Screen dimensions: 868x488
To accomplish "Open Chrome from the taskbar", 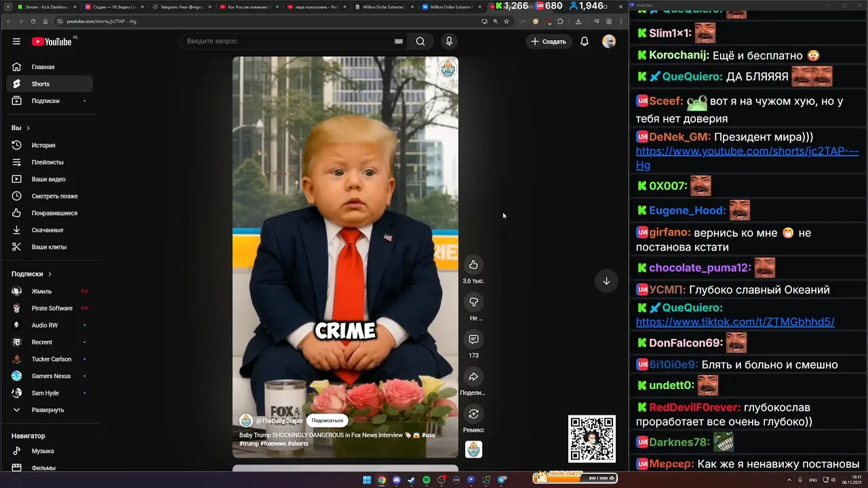I will point(382,480).
